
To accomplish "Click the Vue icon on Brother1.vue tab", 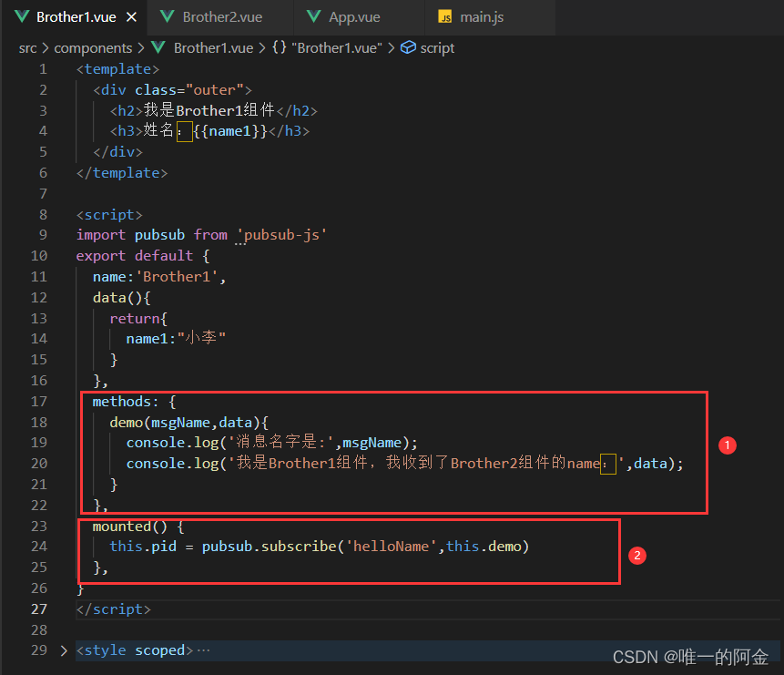I will pos(22,17).
